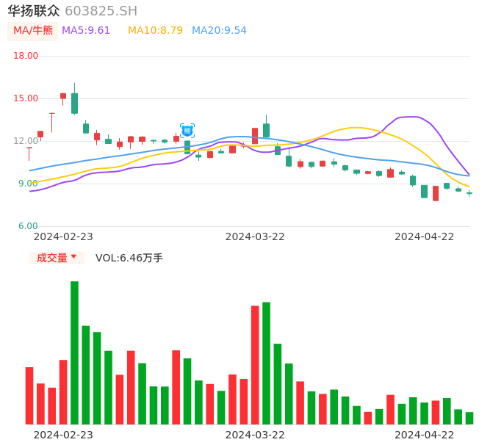Select the first red volume bar on left
This screenshot has width=504, height=445.
click(x=29, y=395)
